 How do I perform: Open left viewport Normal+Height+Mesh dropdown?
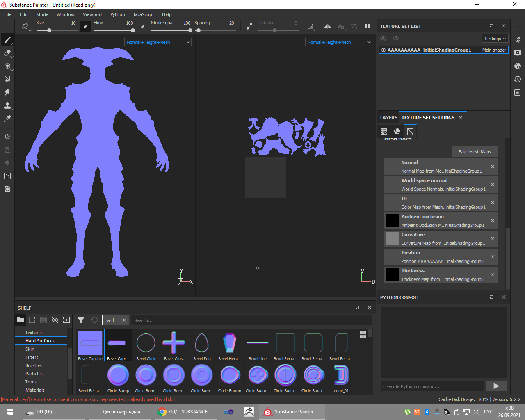[158, 42]
